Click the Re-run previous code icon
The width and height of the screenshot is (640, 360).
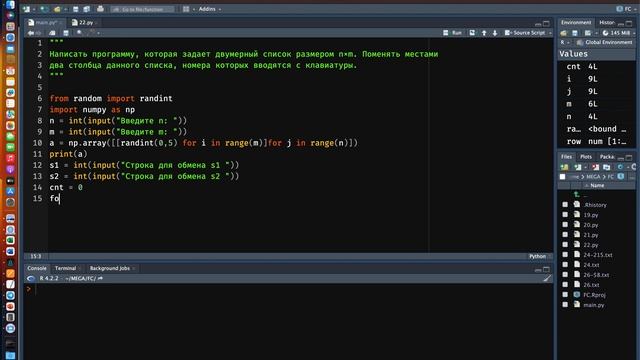[x=472, y=33]
